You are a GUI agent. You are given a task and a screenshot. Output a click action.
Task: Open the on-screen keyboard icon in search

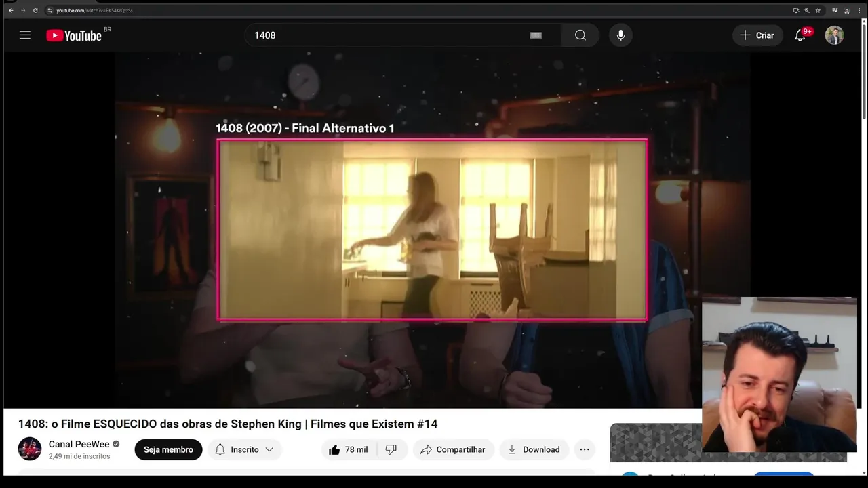click(536, 35)
